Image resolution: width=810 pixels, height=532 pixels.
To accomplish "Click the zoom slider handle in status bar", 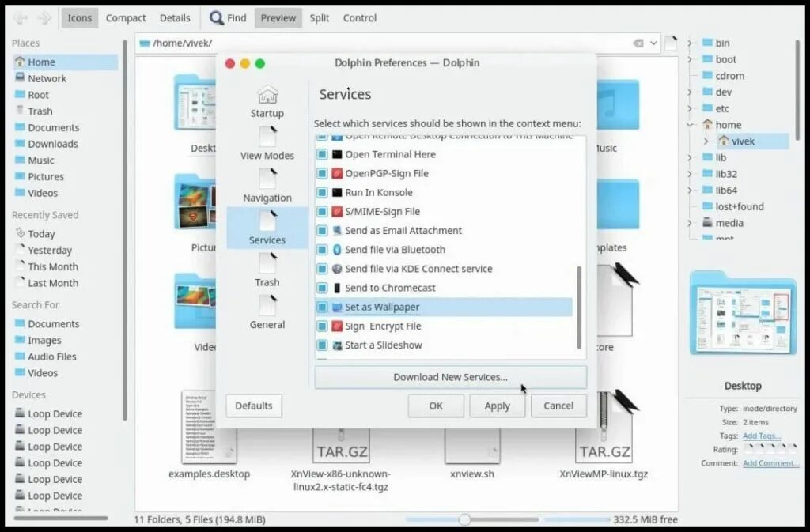I will 465,519.
